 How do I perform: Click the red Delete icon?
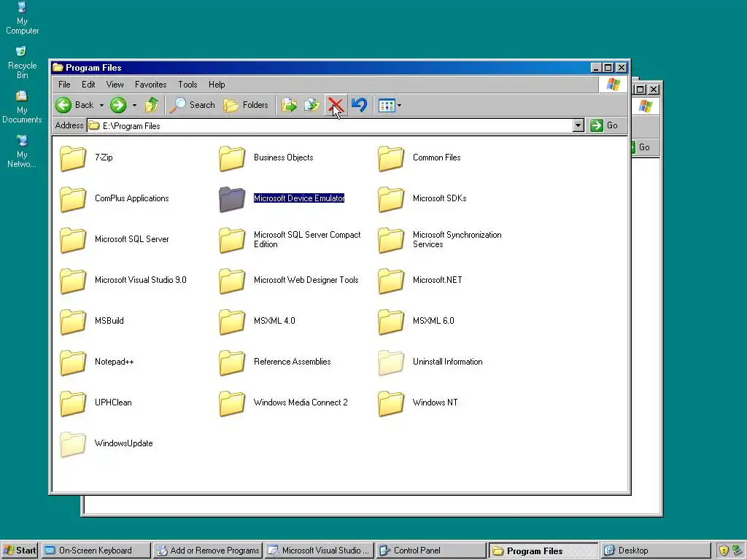tap(336, 105)
